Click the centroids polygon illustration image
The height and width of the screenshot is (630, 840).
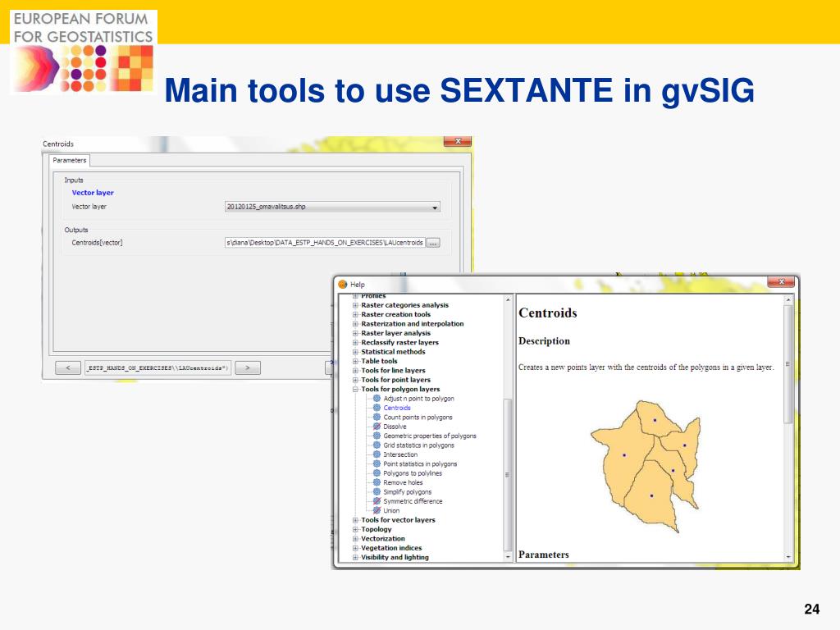[646, 466]
